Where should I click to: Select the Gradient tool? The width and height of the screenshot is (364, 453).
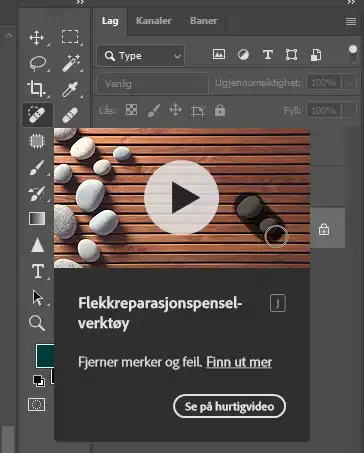[x=37, y=219]
